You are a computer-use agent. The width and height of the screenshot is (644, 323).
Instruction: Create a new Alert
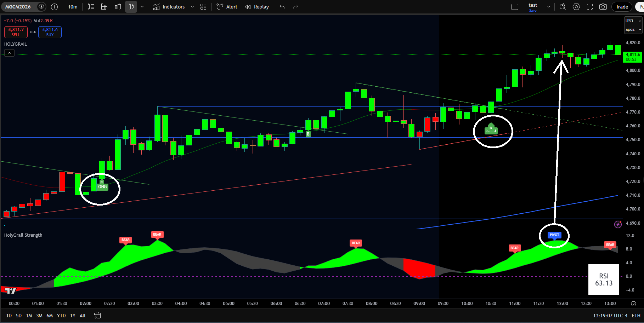(x=227, y=7)
